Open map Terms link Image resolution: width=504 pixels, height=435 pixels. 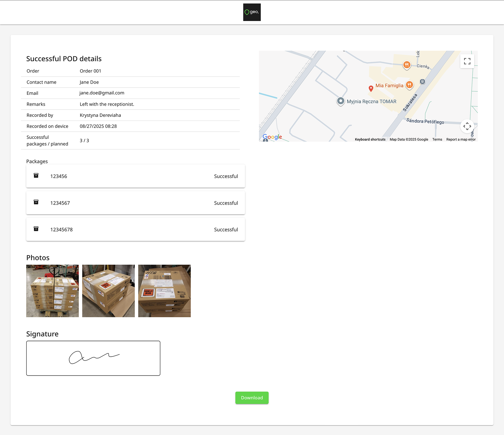click(437, 140)
